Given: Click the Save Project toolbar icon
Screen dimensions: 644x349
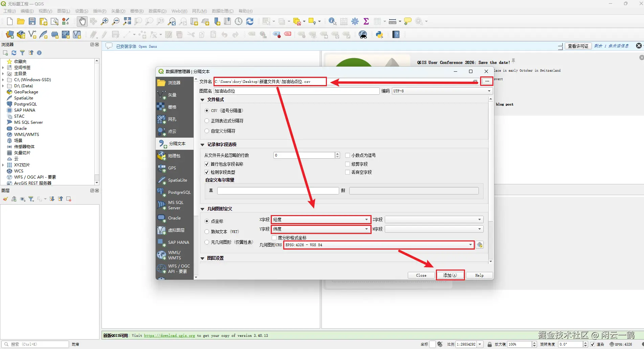Looking at the screenshot, I should (x=32, y=21).
